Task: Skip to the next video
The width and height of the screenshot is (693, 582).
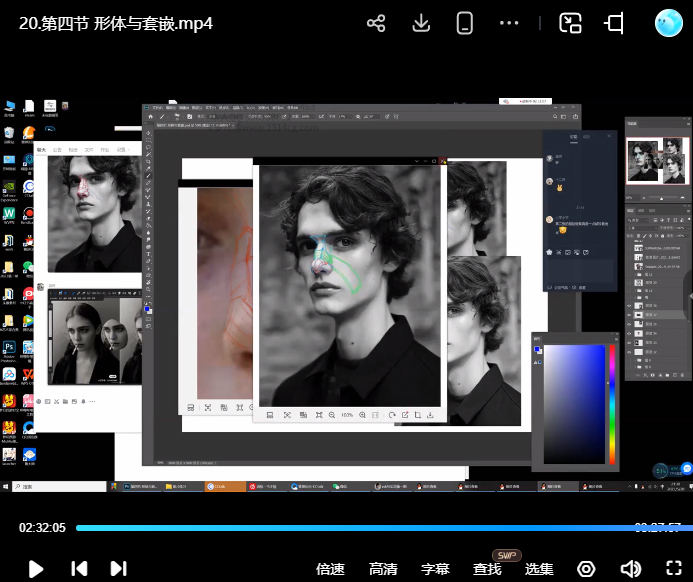Action: (118, 569)
